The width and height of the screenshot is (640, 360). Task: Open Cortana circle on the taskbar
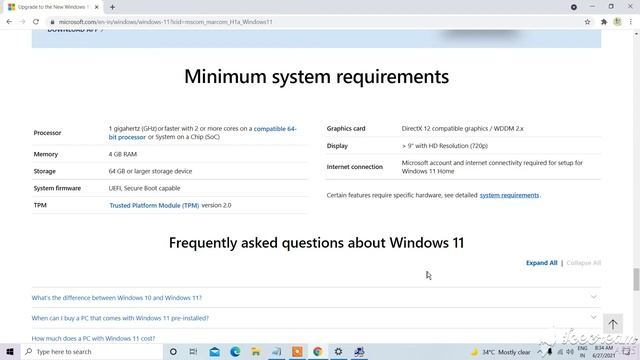point(173,351)
